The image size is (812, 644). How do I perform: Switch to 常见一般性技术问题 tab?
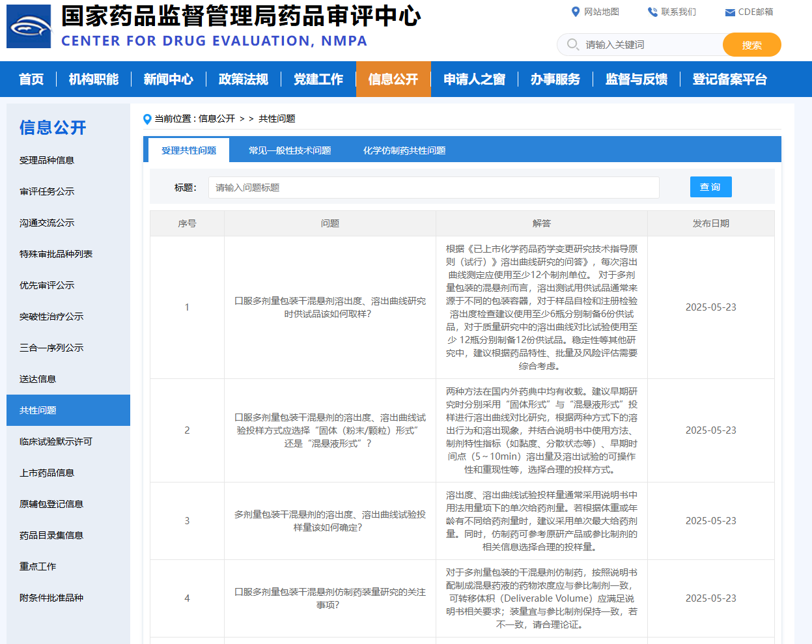point(290,150)
